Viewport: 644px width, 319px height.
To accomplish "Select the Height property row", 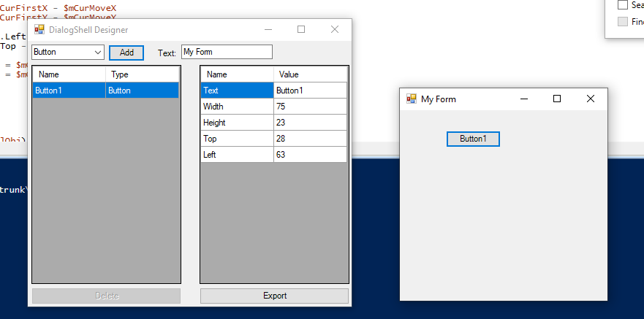I will (237, 123).
